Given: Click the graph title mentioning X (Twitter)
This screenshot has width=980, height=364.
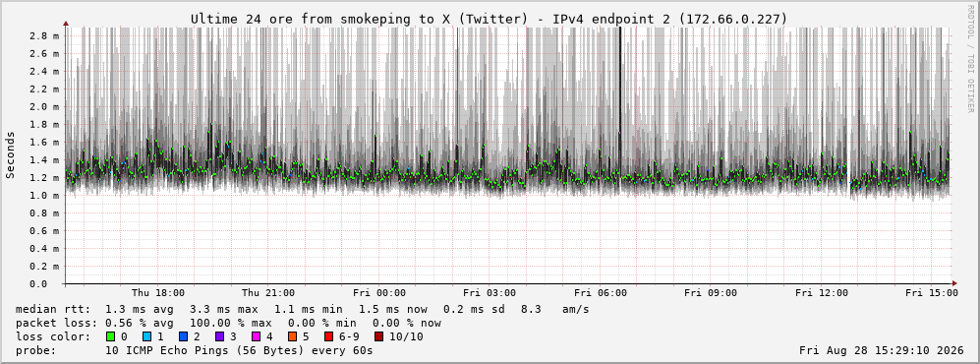Looking at the screenshot, I should [490, 20].
